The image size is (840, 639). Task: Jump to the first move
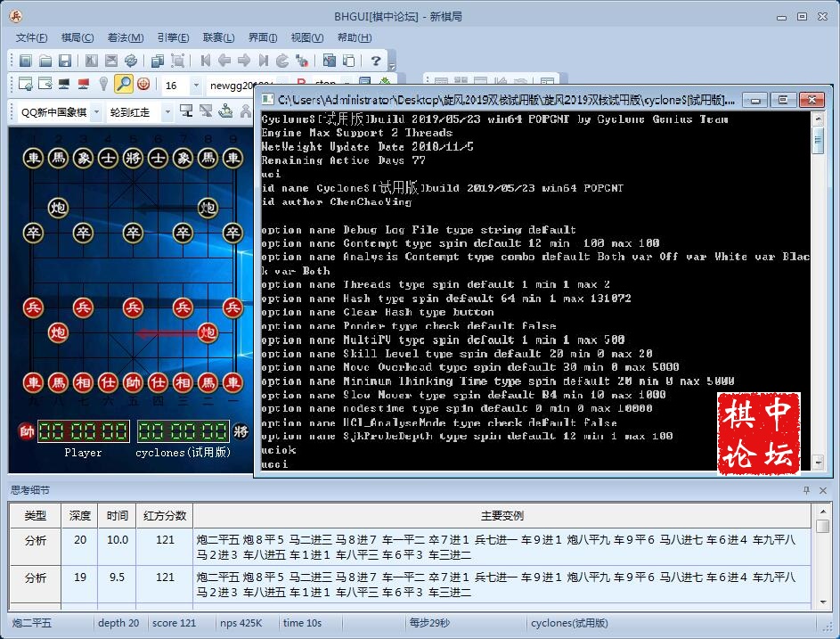[205, 61]
